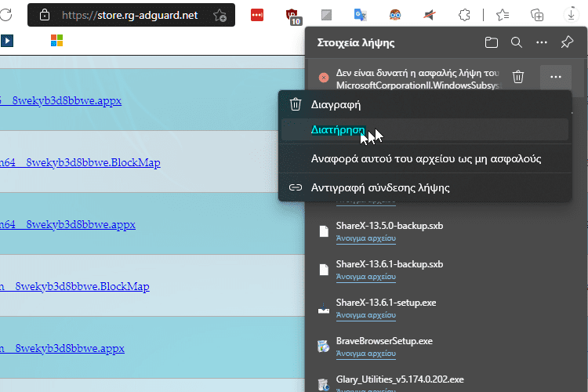Open file link under ShareX-13.5.0-backup.sxb

(365, 238)
